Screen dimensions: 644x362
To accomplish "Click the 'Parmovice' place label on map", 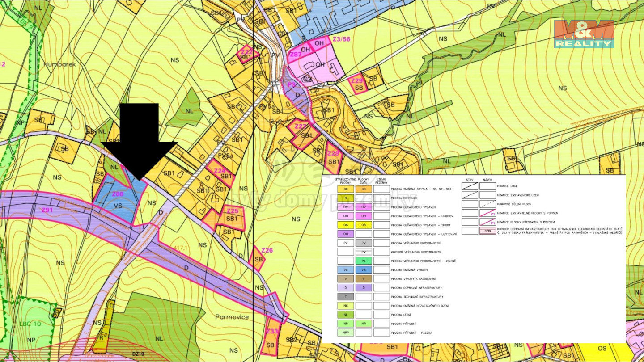I will coord(231,316).
